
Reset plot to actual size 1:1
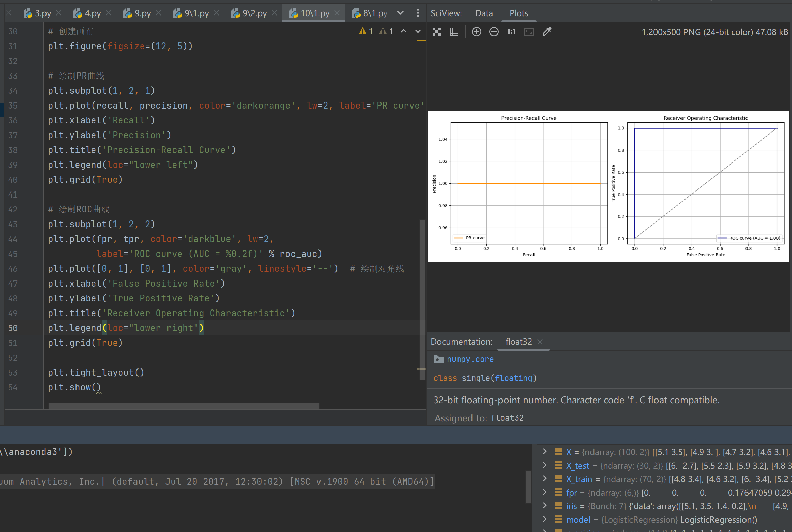tap(511, 32)
